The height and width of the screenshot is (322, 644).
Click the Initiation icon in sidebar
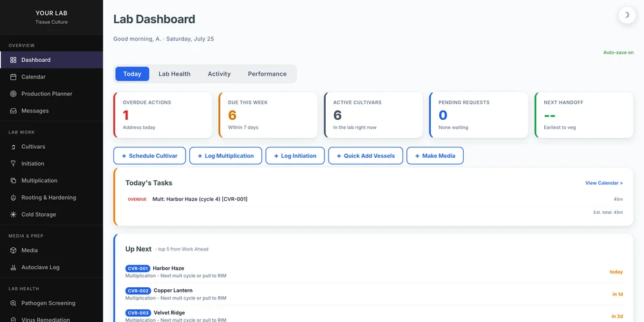tap(13, 164)
